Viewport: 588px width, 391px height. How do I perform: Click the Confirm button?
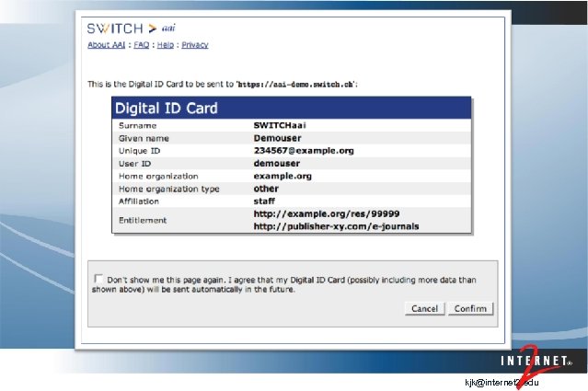pos(470,308)
